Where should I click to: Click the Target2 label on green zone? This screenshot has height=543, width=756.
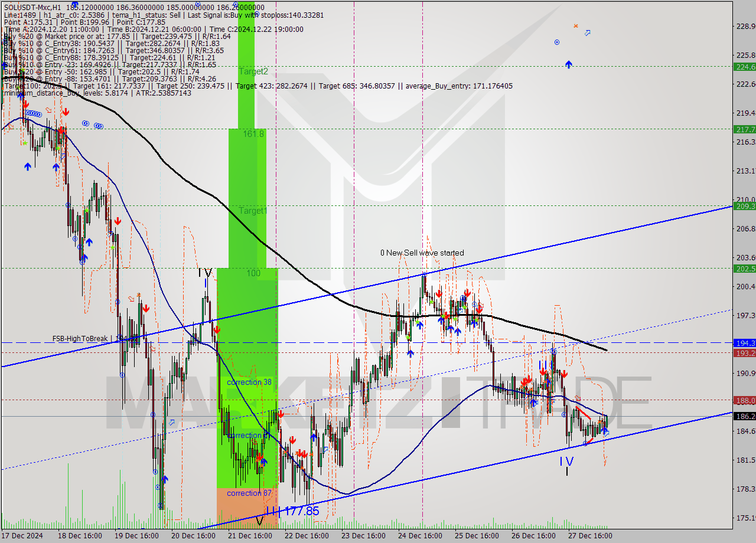[253, 71]
